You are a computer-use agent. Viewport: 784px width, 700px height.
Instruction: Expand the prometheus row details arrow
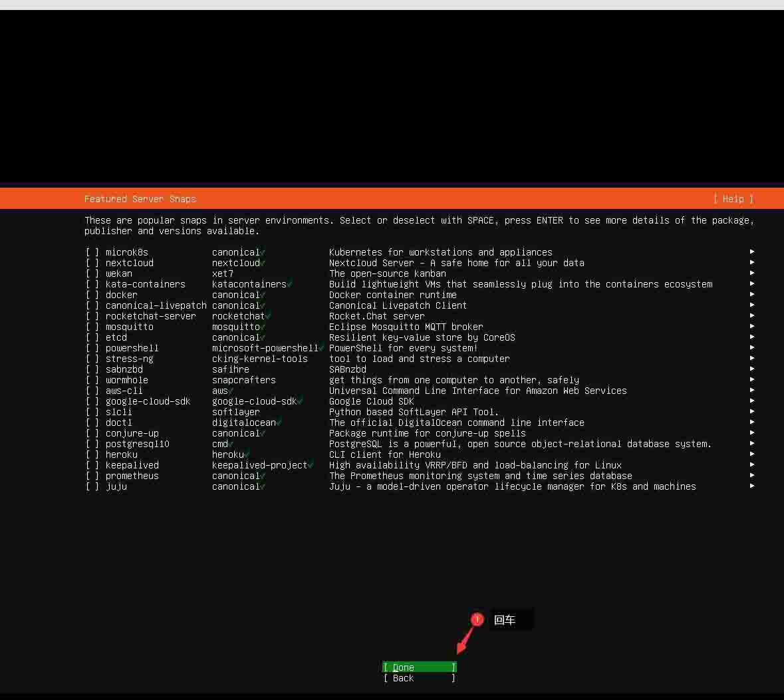(x=751, y=475)
